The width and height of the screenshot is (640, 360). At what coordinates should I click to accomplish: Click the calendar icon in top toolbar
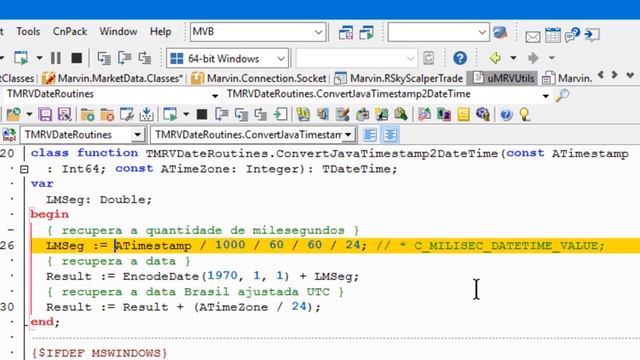(x=553, y=35)
